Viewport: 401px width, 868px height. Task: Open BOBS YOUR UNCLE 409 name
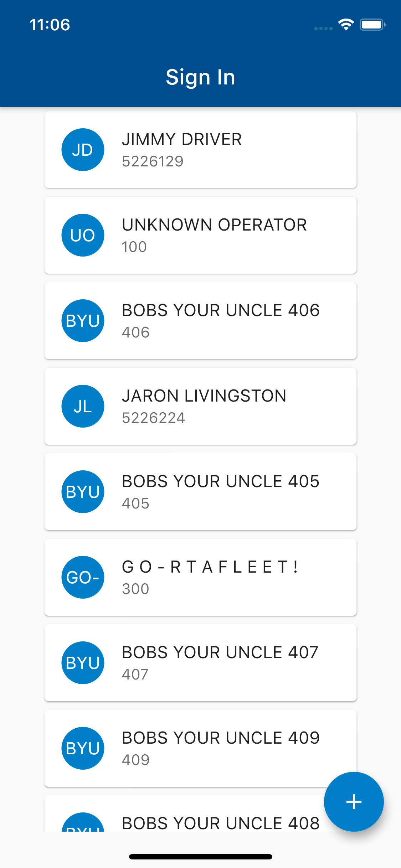tap(221, 738)
